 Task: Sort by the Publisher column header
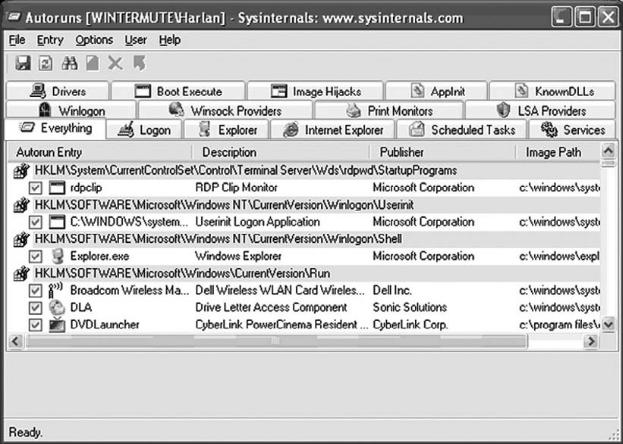(442, 152)
